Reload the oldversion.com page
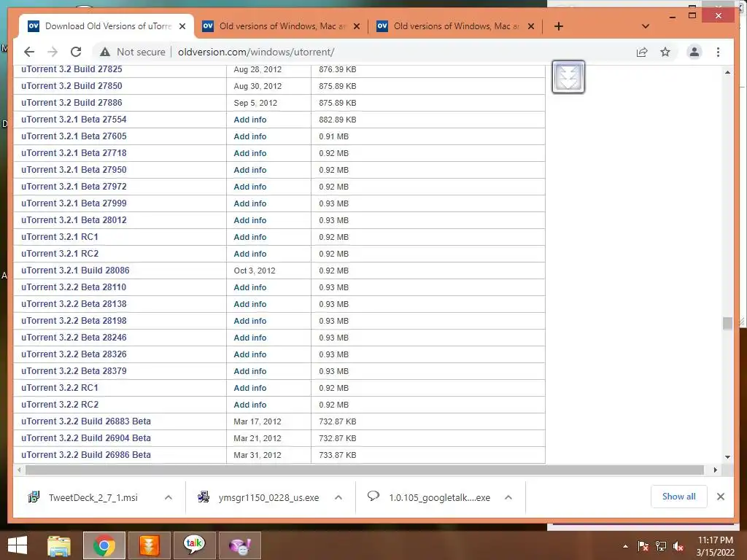The height and width of the screenshot is (560, 747). coord(76,52)
